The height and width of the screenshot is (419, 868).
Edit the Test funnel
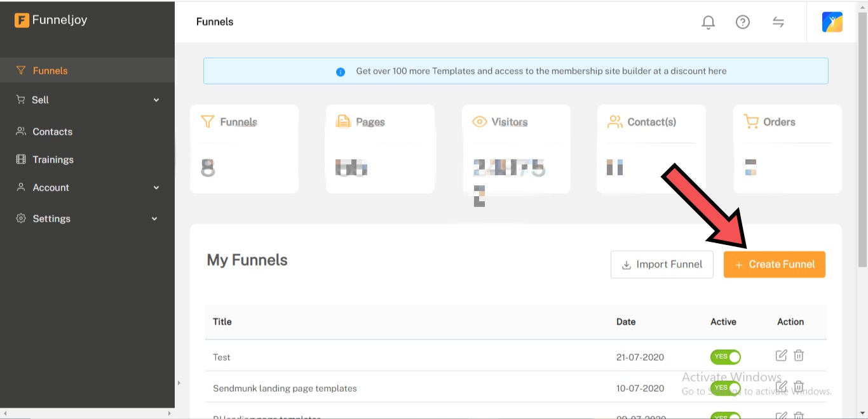tap(782, 356)
